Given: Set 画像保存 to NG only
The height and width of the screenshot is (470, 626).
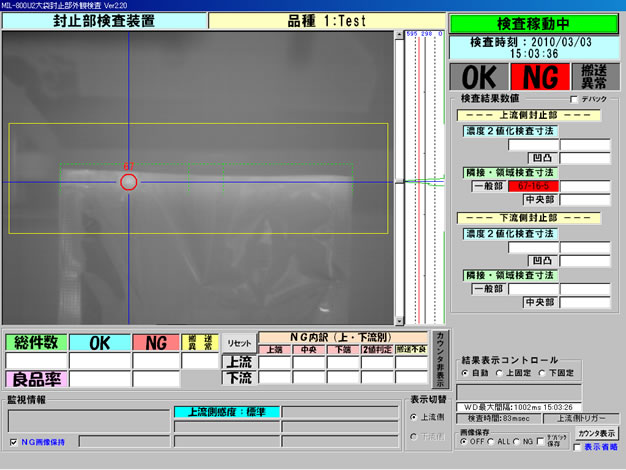Looking at the screenshot, I should point(518,441).
